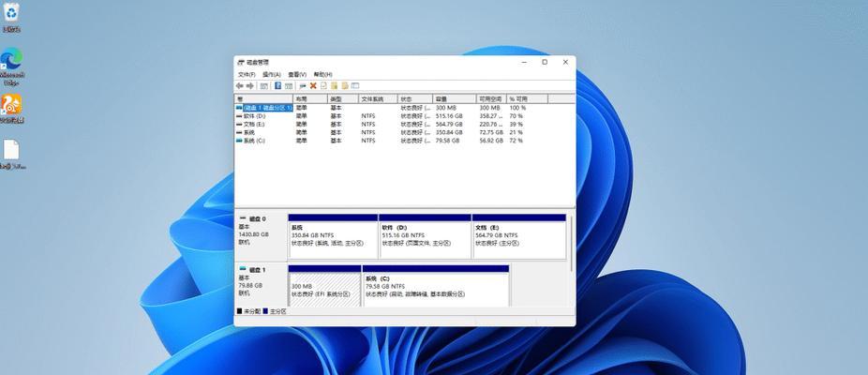Image resolution: width=868 pixels, height=375 pixels.
Task: Sort by the 状态 column header
Action: point(415,98)
